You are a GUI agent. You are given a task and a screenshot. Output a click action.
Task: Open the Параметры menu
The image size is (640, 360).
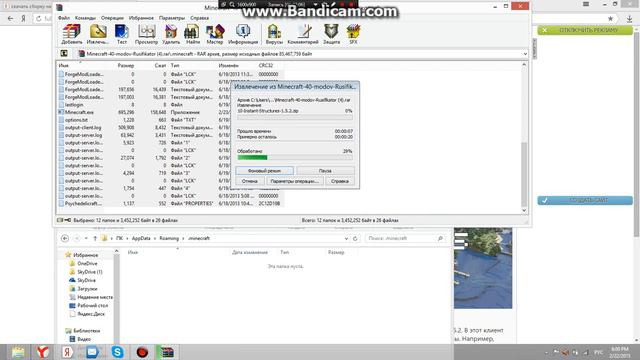tap(172, 18)
